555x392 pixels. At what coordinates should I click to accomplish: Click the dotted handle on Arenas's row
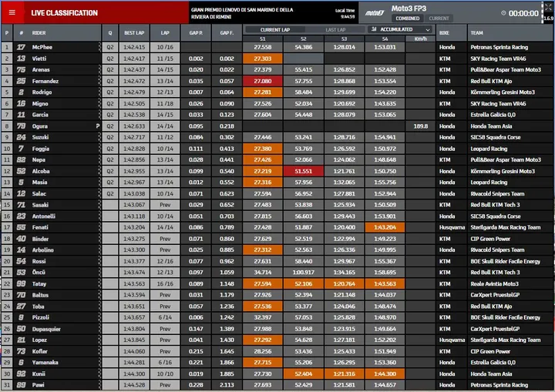pyautogui.click(x=99, y=69)
